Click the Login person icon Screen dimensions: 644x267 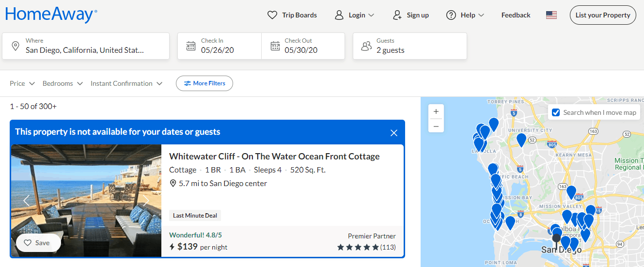point(339,15)
